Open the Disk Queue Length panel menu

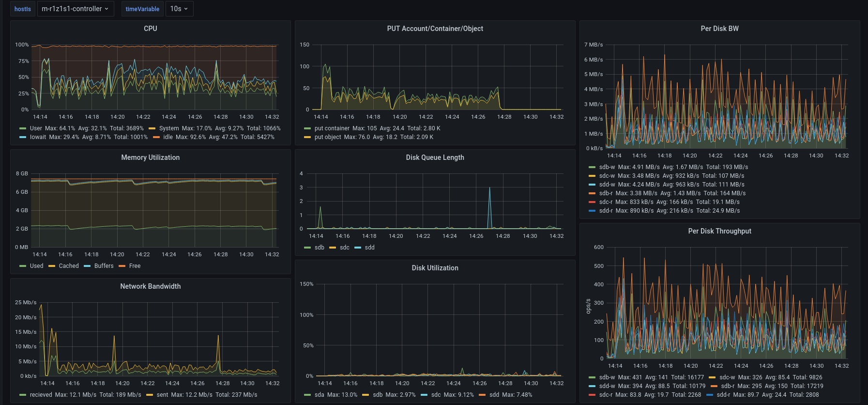pos(435,157)
